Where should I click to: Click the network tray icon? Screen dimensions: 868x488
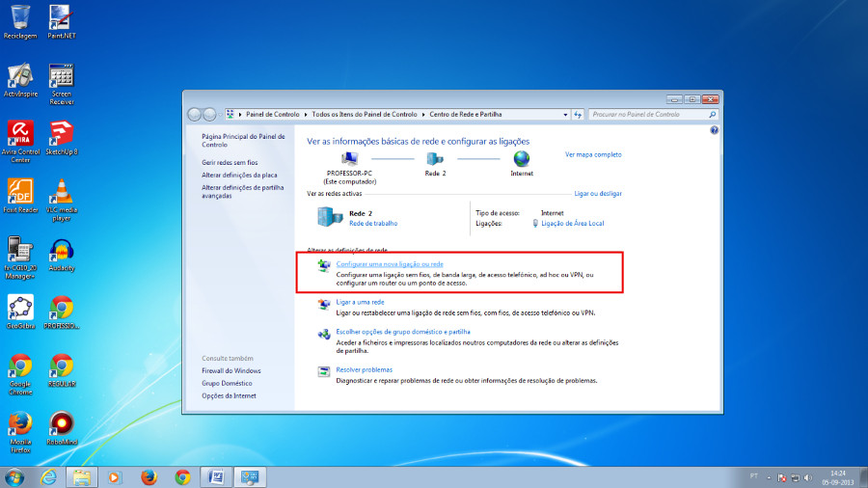tap(796, 477)
